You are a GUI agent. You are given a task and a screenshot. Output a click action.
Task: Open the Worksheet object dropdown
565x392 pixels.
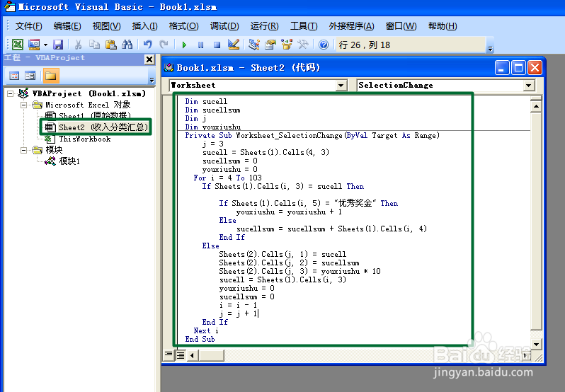341,86
